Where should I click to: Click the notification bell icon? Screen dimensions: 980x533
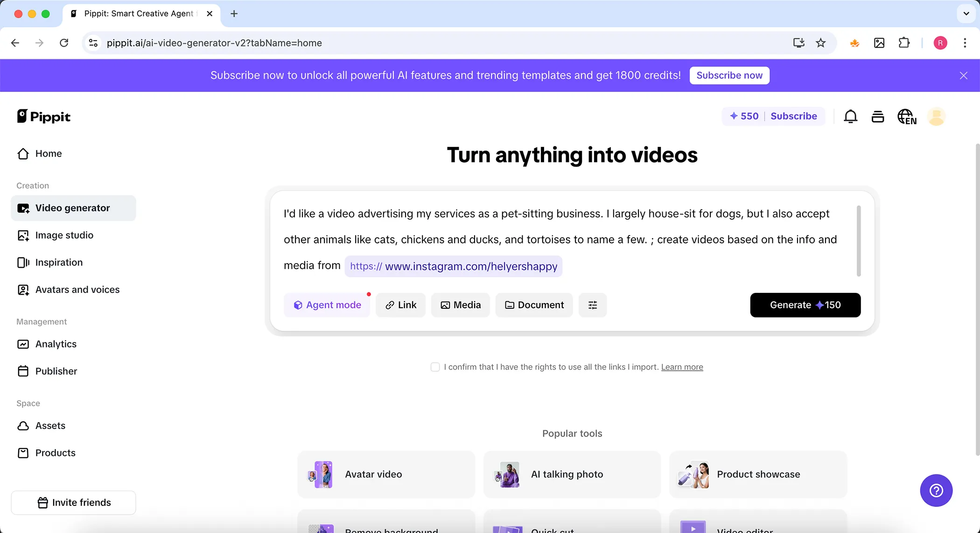click(850, 116)
